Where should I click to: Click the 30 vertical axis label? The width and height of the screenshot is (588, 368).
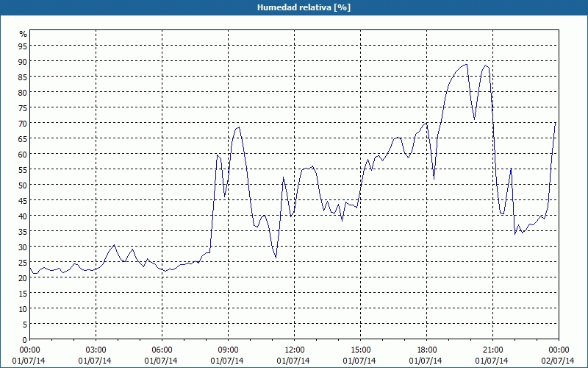click(x=23, y=247)
